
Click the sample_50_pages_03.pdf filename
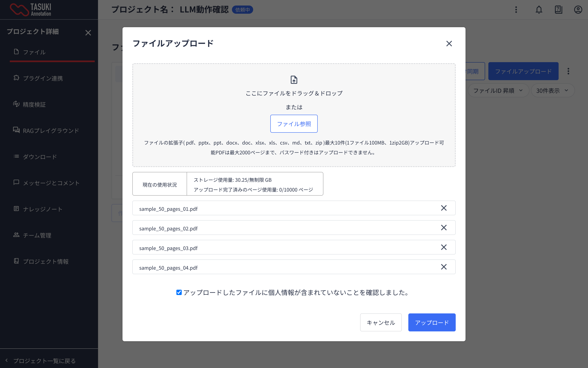[168, 248]
